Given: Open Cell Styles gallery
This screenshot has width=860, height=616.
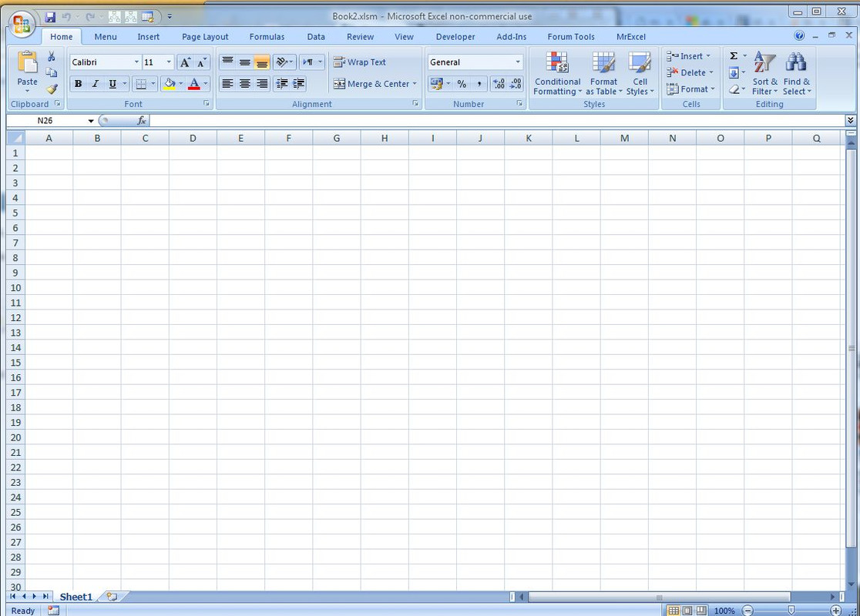Looking at the screenshot, I should pyautogui.click(x=640, y=73).
